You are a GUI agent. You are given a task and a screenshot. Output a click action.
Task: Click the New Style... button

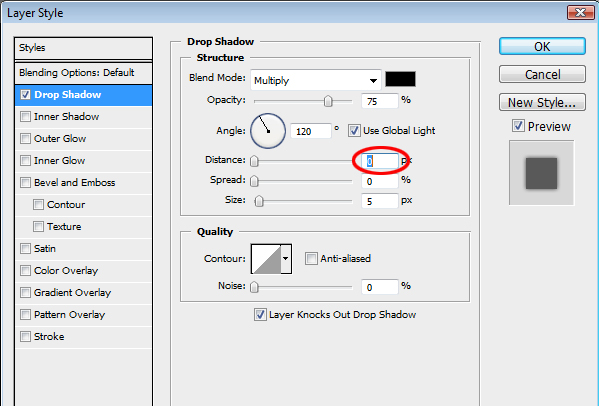tap(542, 102)
